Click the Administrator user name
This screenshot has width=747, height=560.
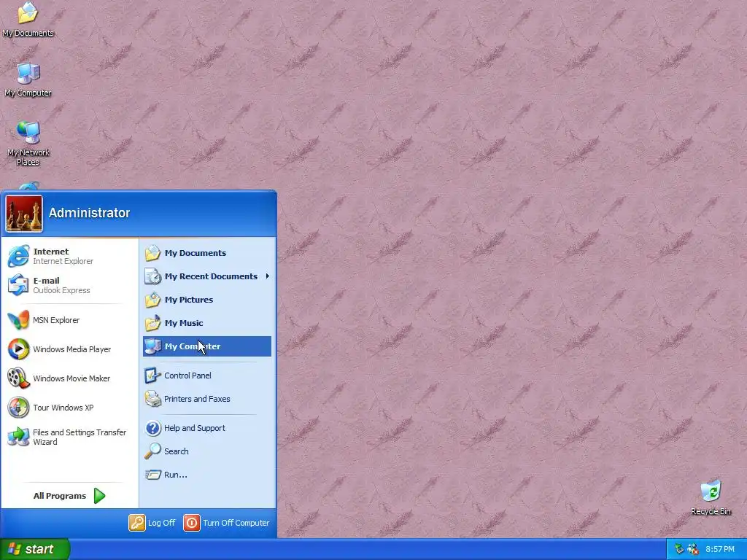[89, 213]
